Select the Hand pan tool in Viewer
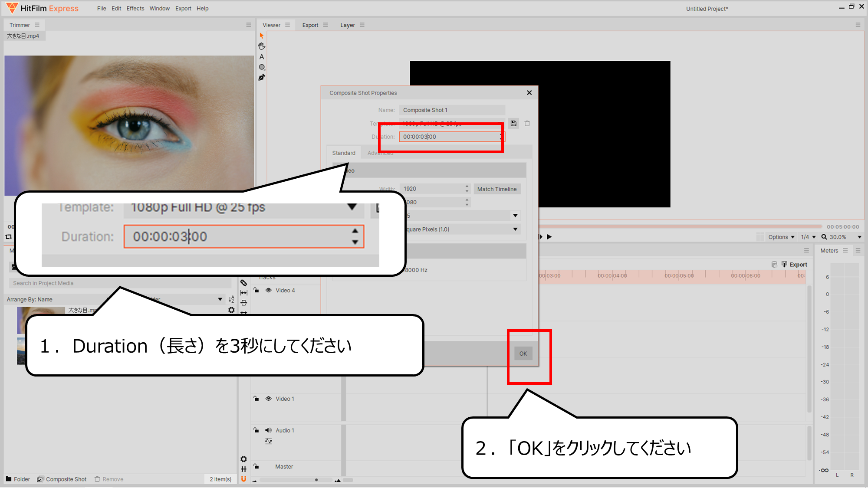 [x=261, y=46]
